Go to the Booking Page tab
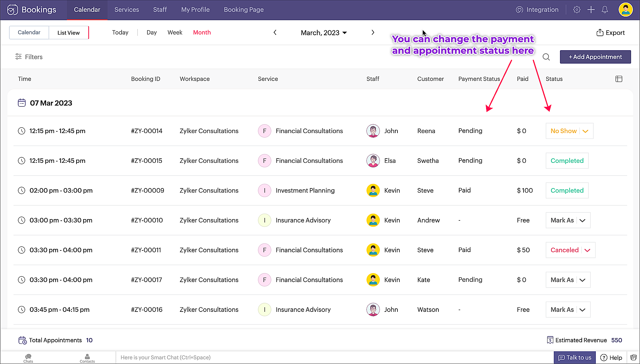Image resolution: width=640 pixels, height=364 pixels. tap(244, 10)
